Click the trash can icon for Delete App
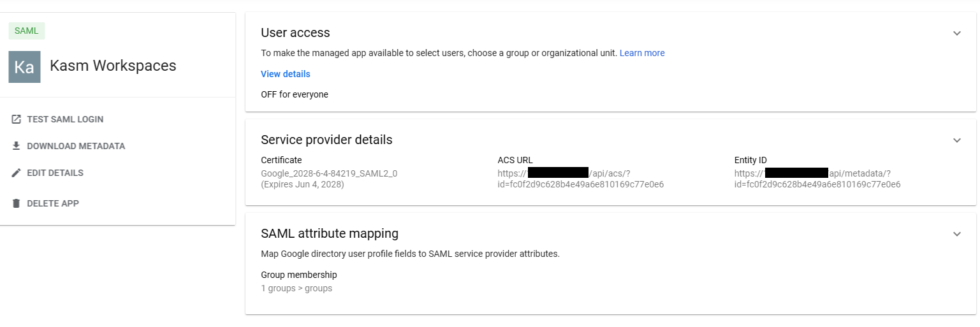980x327 pixels. click(17, 203)
